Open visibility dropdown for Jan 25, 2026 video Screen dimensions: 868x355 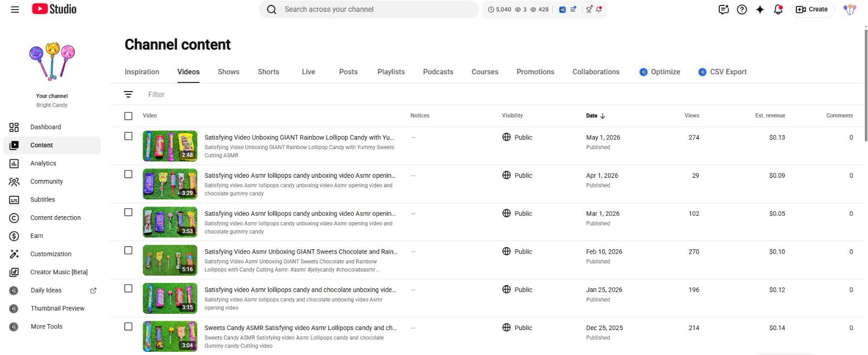pyautogui.click(x=518, y=289)
